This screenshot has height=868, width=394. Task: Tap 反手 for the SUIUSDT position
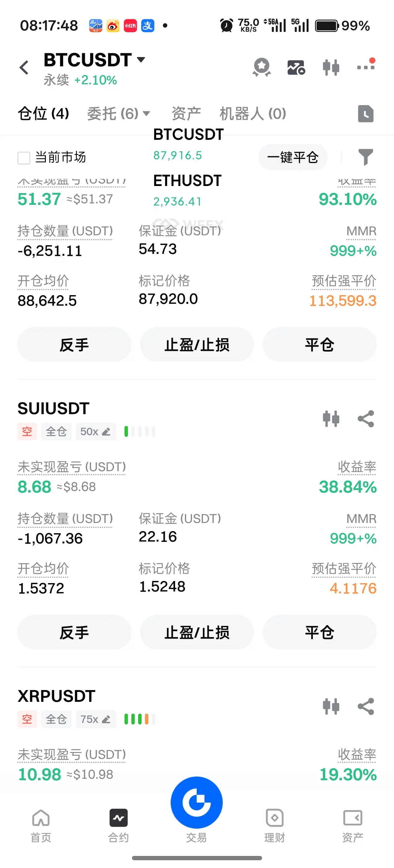[74, 632]
